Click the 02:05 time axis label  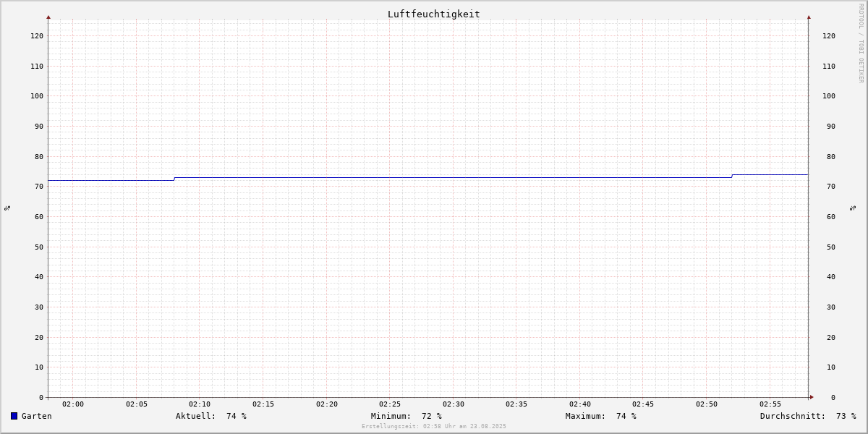[x=137, y=404]
